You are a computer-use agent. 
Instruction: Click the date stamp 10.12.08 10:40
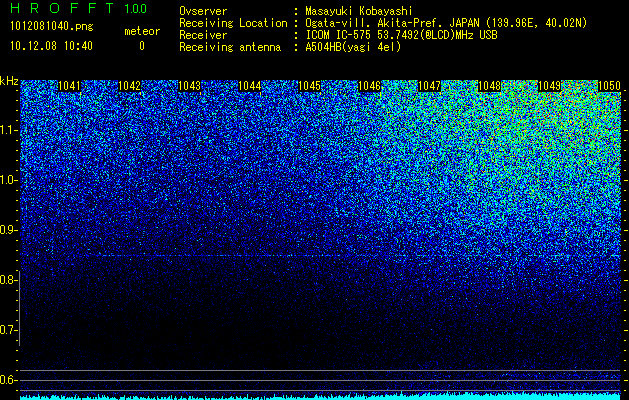[x=51, y=46]
